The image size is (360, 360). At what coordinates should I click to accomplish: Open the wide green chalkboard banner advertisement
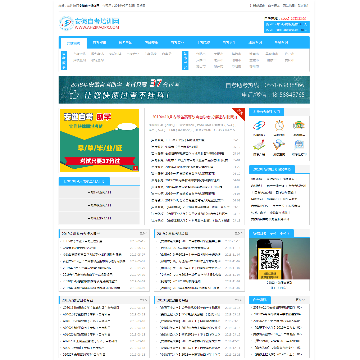(x=184, y=90)
